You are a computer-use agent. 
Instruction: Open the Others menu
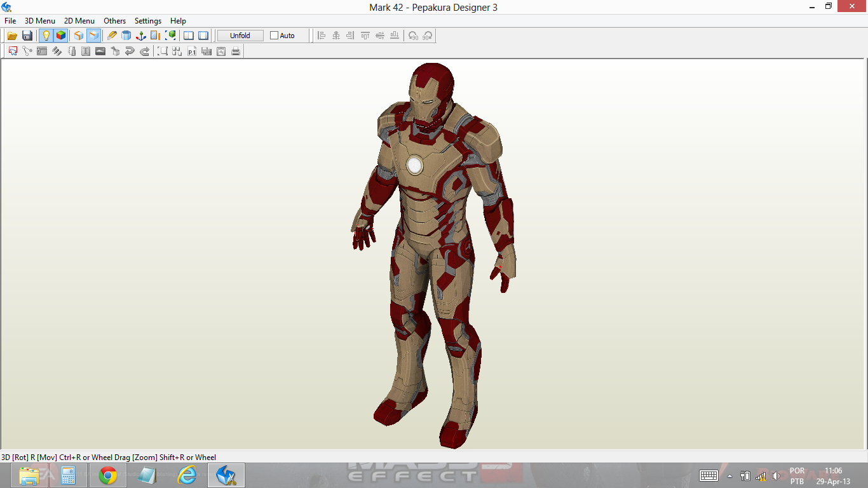pyautogui.click(x=115, y=21)
